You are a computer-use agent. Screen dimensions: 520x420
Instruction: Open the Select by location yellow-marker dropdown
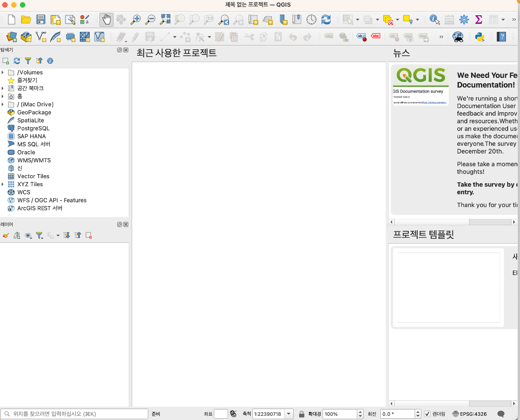[x=417, y=20]
